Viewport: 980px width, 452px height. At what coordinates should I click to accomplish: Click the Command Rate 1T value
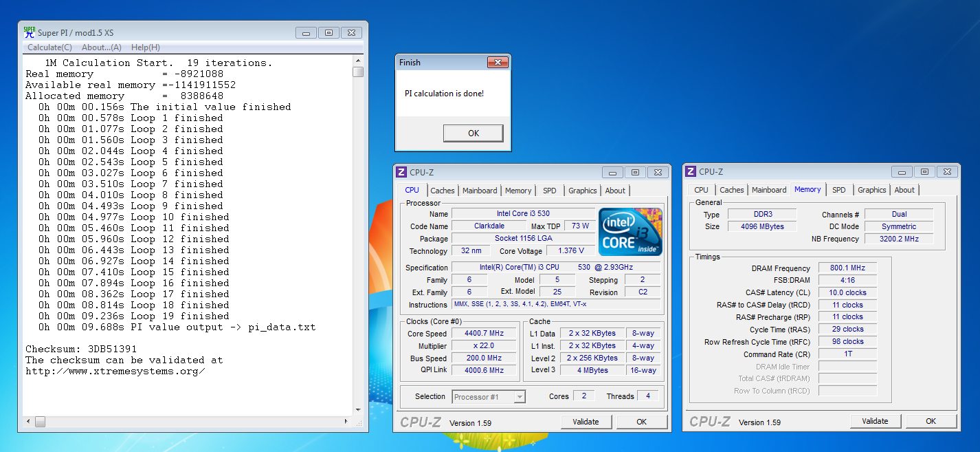click(847, 355)
